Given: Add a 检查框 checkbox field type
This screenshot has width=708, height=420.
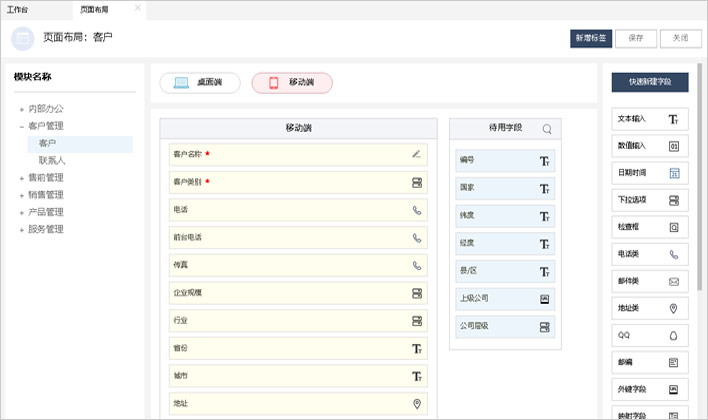Looking at the screenshot, I should click(649, 227).
